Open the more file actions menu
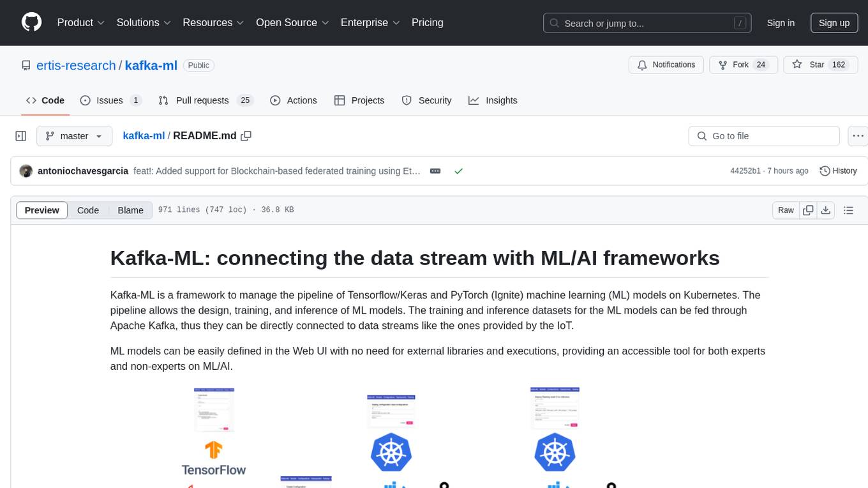The height and width of the screenshot is (488, 868). click(x=858, y=136)
